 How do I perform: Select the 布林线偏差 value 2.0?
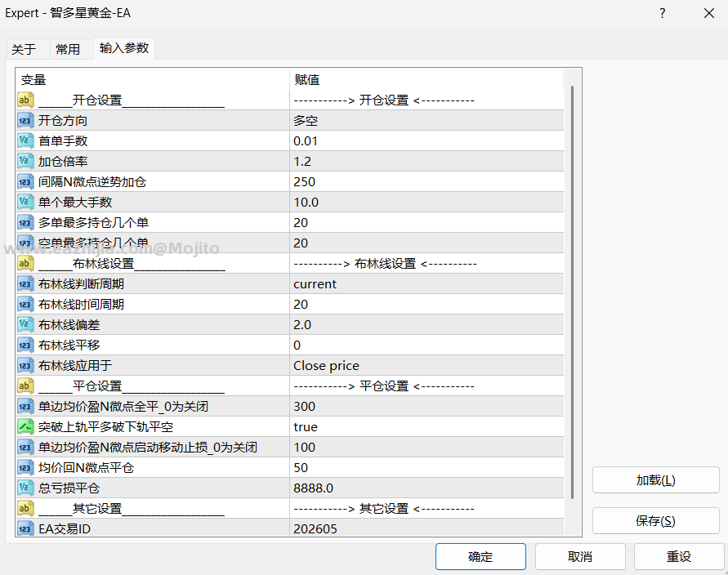click(x=427, y=325)
